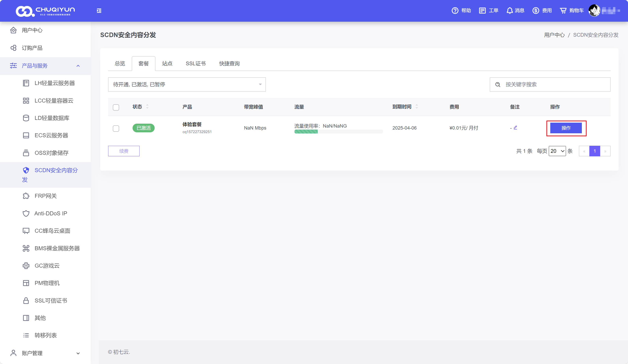Open the billing dollar-sign icon
The height and width of the screenshot is (364, 628).
[535, 10]
